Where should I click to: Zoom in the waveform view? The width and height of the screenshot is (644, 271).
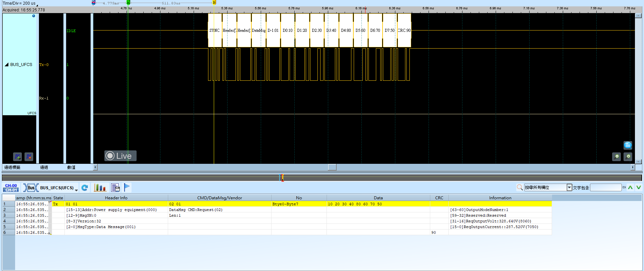coord(628,156)
